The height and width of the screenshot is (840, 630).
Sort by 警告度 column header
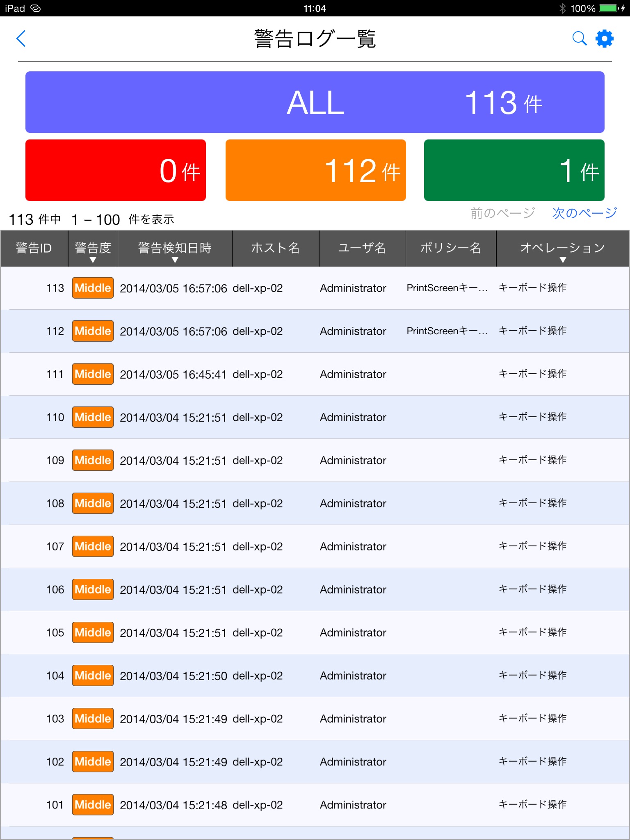tap(93, 249)
